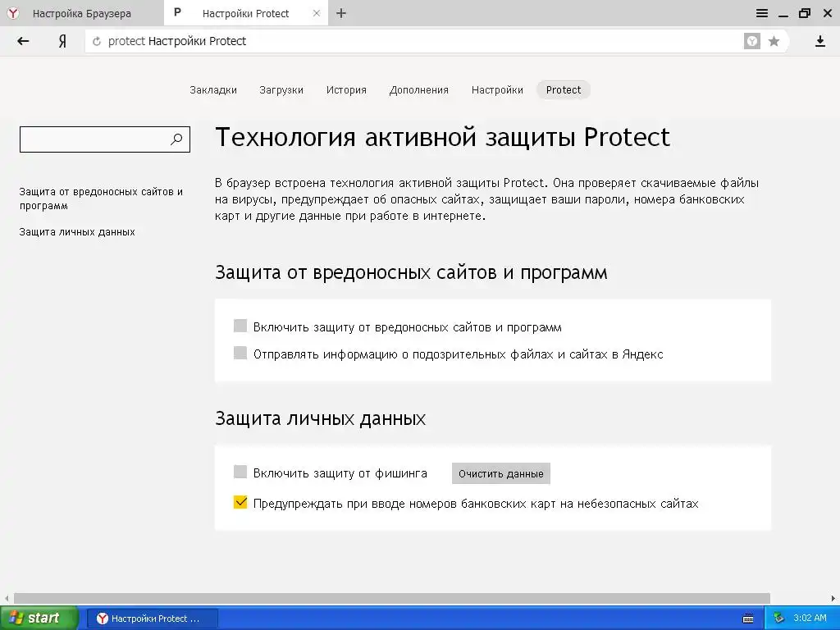840x630 pixels.
Task: Go to the Настройки section
Action: [497, 90]
